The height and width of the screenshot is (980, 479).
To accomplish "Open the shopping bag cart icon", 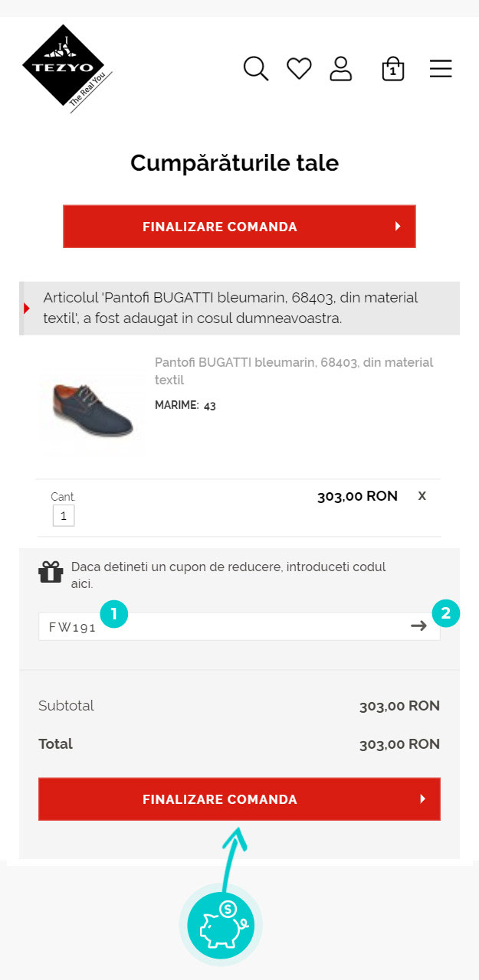I will pyautogui.click(x=392, y=69).
